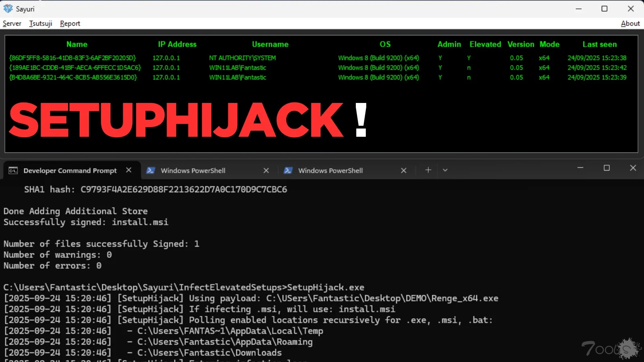The image size is (644, 362).
Task: Open the Report menu
Action: [x=70, y=23]
